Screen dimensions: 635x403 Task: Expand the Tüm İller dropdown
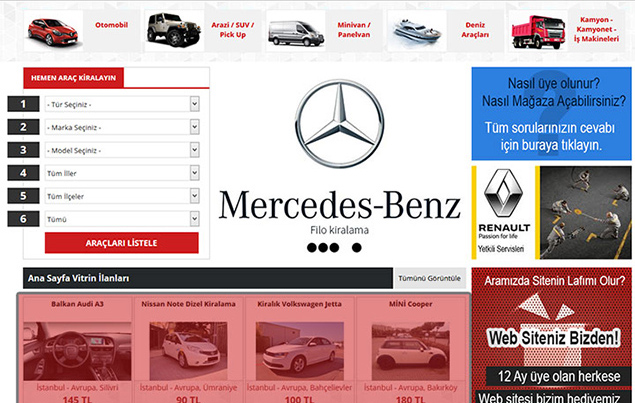[x=122, y=173]
